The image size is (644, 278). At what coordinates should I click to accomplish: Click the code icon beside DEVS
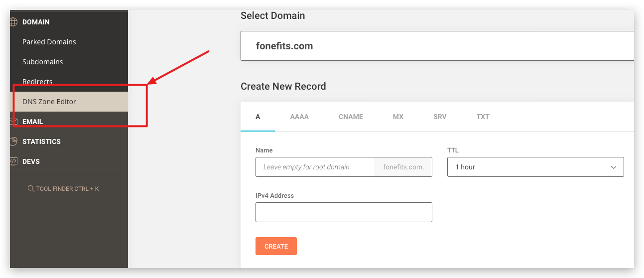pos(13,161)
